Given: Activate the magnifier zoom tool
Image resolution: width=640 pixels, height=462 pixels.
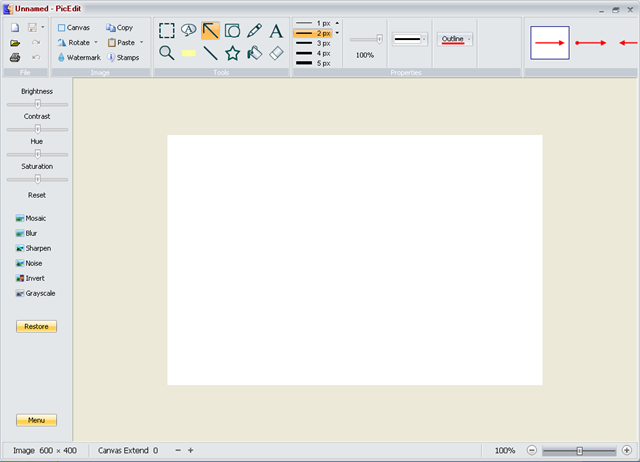Looking at the screenshot, I should coord(167,53).
